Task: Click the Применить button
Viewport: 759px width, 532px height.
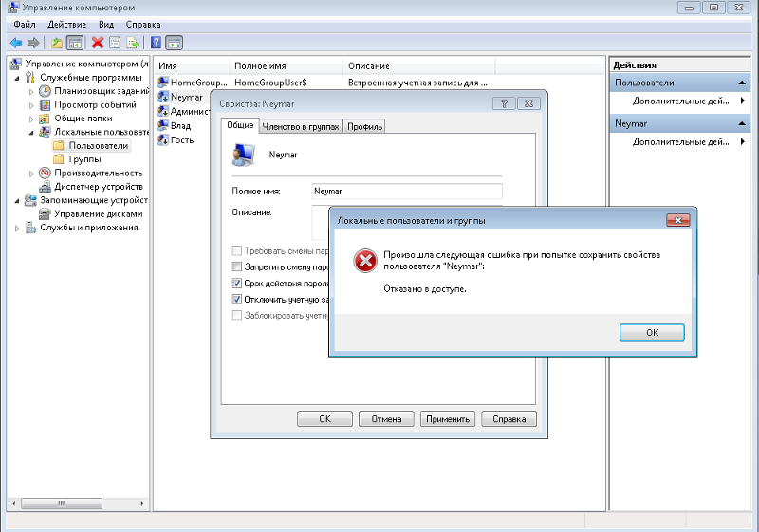Action: pyautogui.click(x=448, y=419)
